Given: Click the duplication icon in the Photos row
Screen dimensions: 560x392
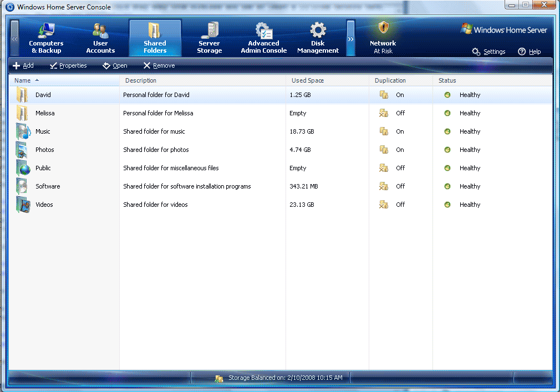Looking at the screenshot, I should click(x=384, y=150).
